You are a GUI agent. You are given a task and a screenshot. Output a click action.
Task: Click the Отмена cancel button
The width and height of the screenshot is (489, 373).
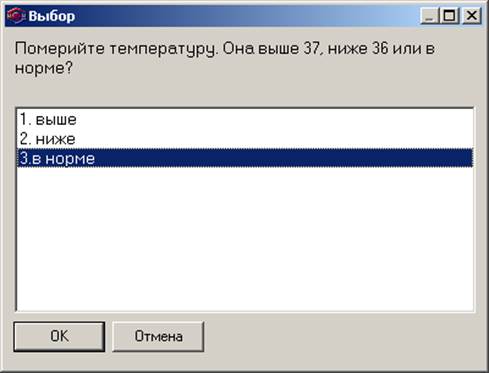(x=158, y=336)
